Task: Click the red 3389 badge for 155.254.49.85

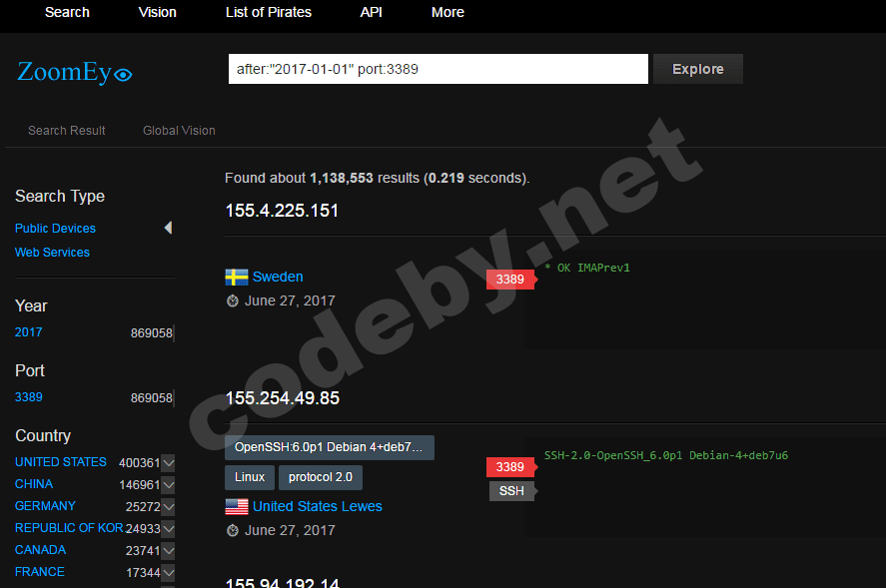Action: pyautogui.click(x=511, y=467)
